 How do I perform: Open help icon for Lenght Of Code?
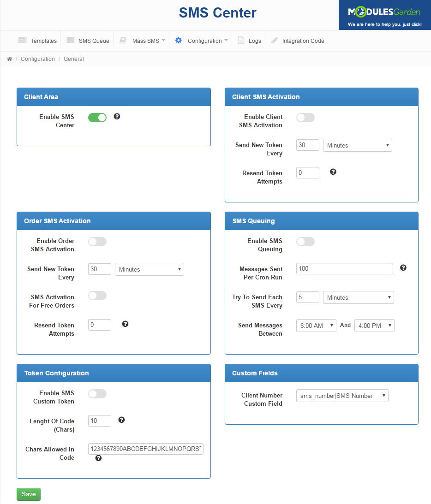[121, 420]
